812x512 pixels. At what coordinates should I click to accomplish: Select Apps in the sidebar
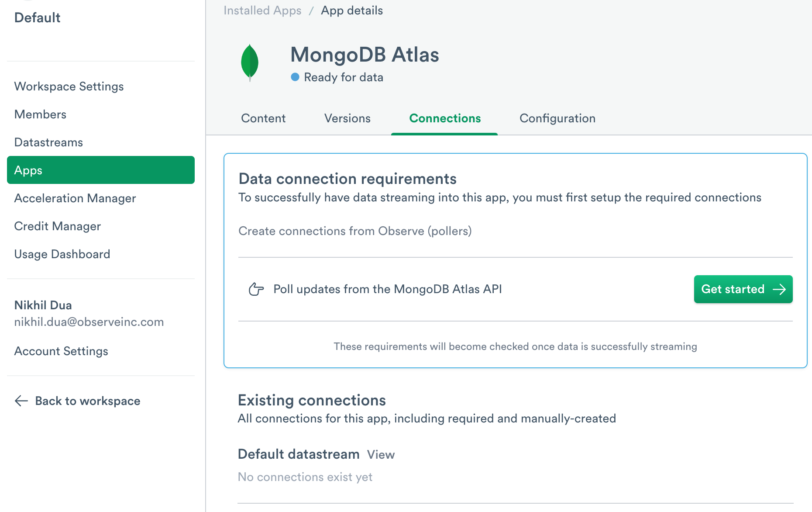coord(101,170)
